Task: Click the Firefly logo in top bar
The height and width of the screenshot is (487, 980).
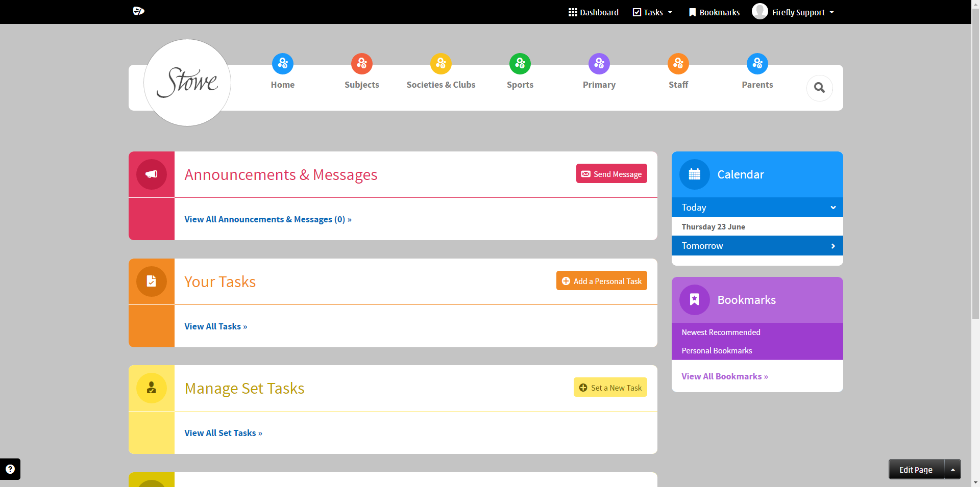Action: pyautogui.click(x=138, y=11)
